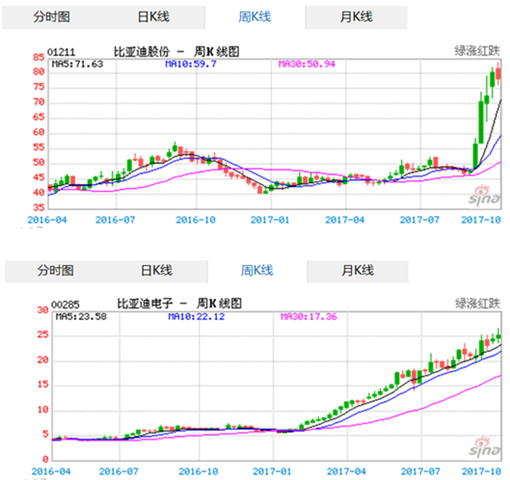Click the 60 price label on top chart
Image resolution: width=510 pixels, height=480 pixels.
(x=39, y=133)
